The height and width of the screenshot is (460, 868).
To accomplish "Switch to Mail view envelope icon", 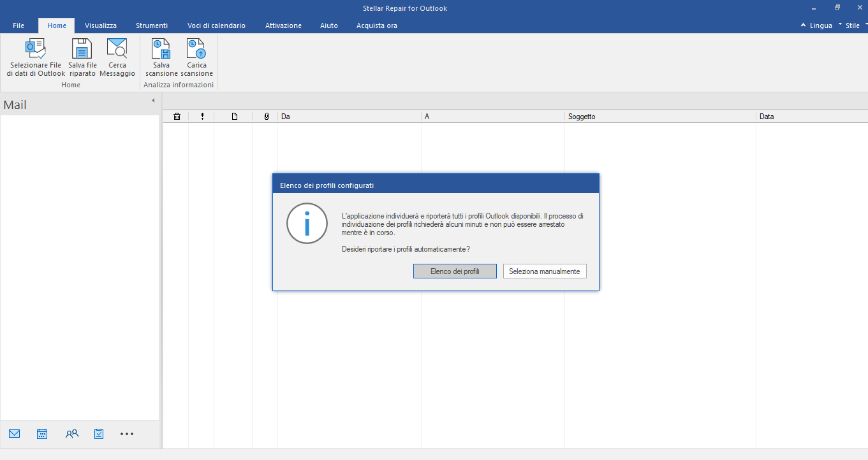I will [x=15, y=434].
